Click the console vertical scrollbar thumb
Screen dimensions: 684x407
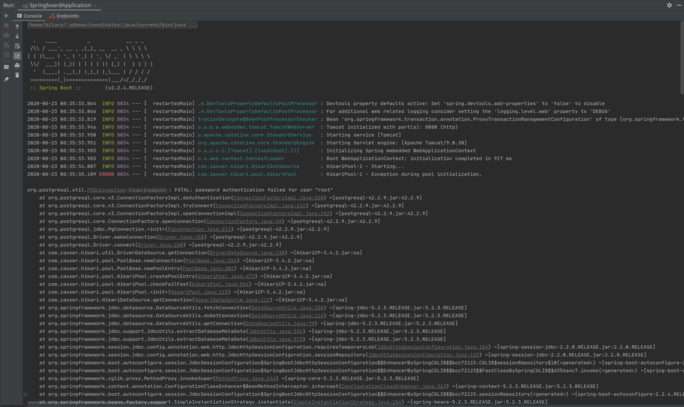coord(681,57)
